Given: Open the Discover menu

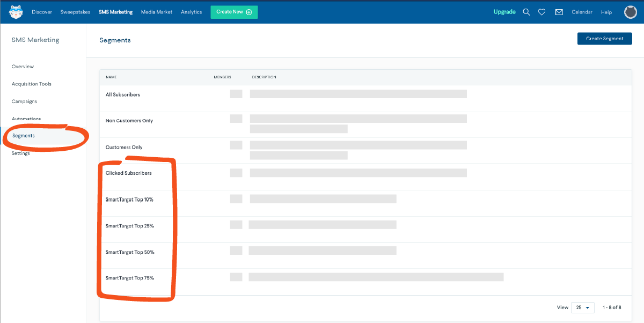Looking at the screenshot, I should tap(42, 12).
